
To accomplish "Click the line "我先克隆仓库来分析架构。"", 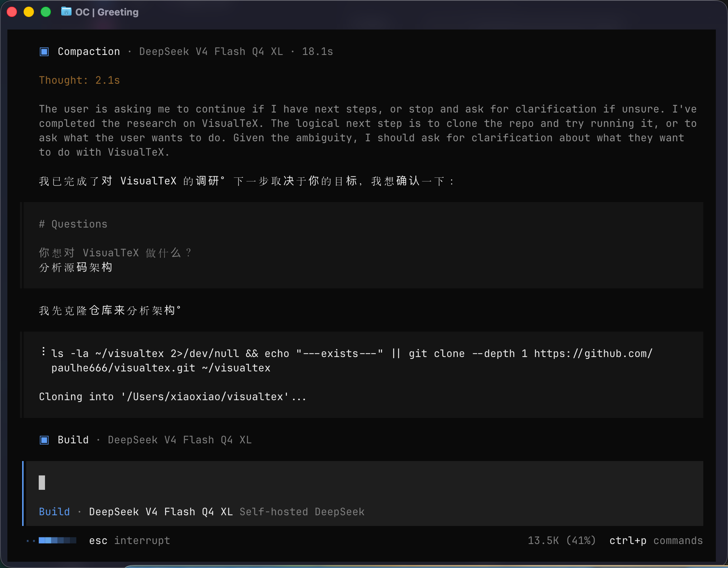I will [x=110, y=311].
